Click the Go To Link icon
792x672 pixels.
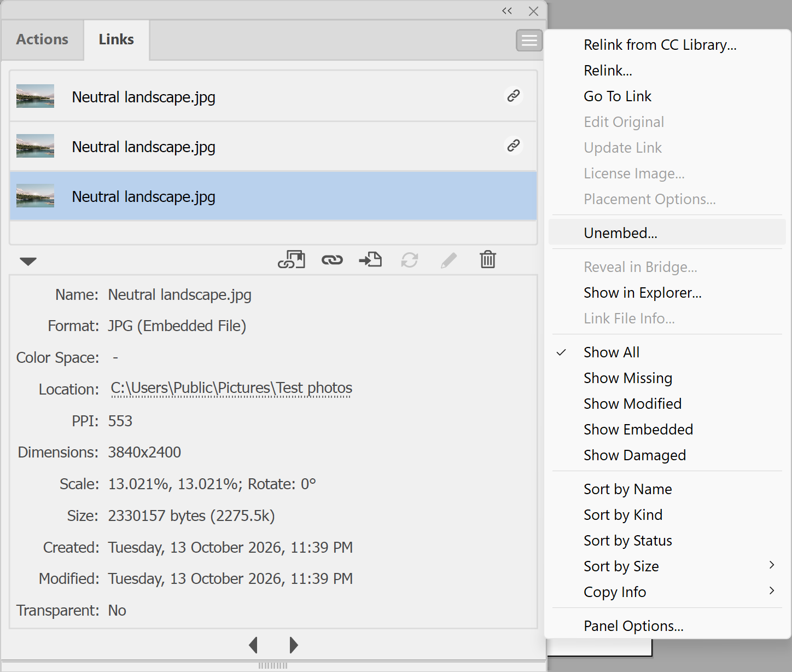370,259
